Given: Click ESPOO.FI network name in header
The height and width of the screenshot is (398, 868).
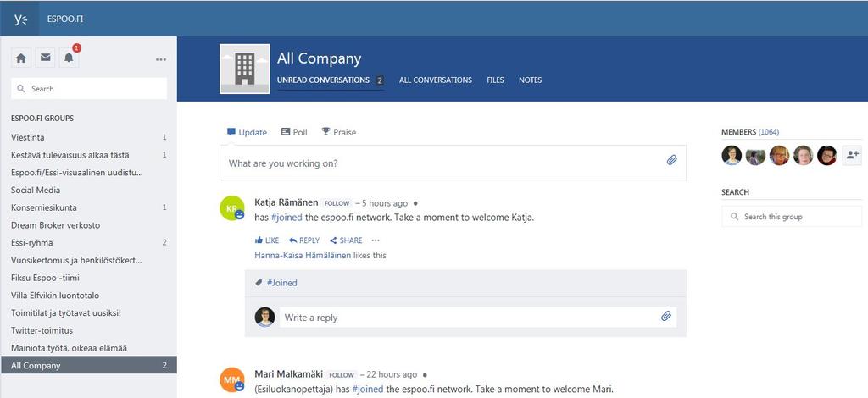Looking at the screenshot, I should (x=64, y=19).
